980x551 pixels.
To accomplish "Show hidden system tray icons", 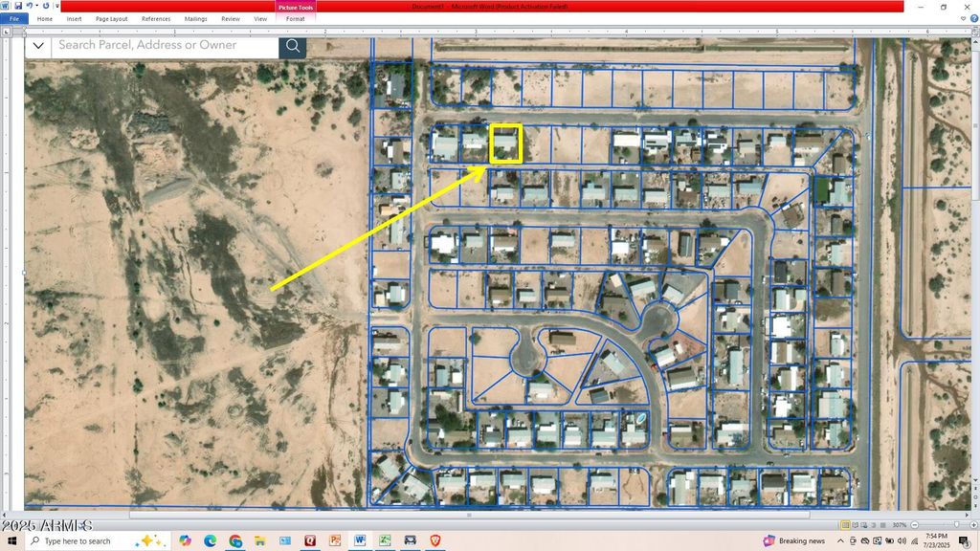I will click(840, 540).
